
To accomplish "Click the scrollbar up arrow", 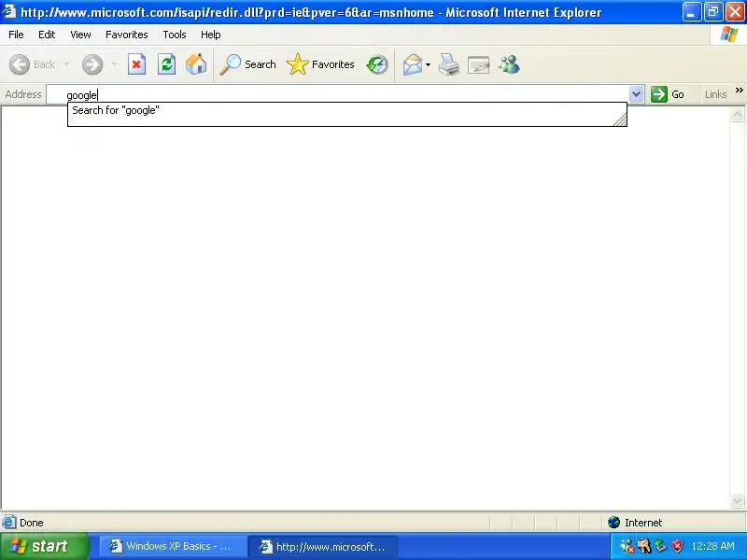I will pos(737,114).
